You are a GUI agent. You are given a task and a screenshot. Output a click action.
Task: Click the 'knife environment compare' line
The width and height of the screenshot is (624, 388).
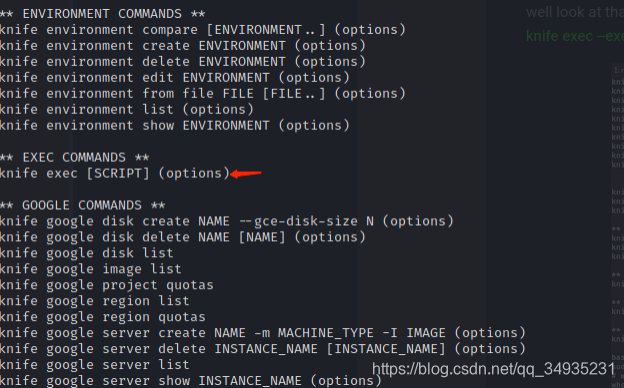203,30
